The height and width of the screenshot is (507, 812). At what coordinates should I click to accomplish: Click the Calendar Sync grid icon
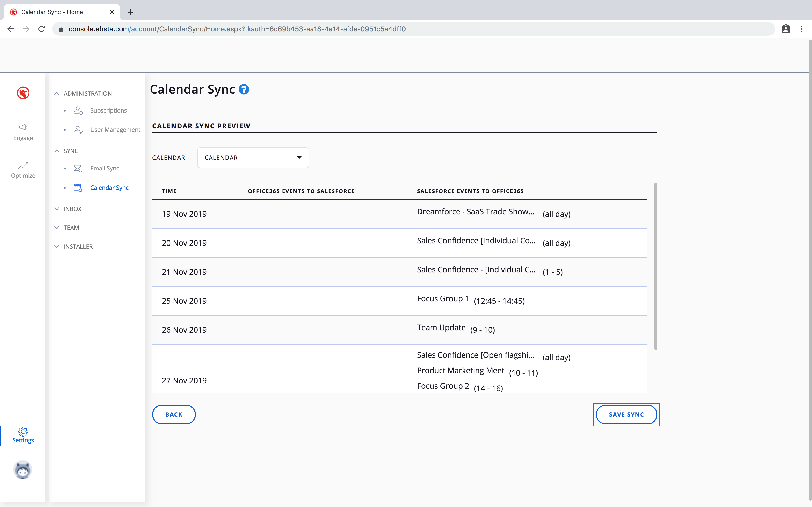(x=78, y=188)
